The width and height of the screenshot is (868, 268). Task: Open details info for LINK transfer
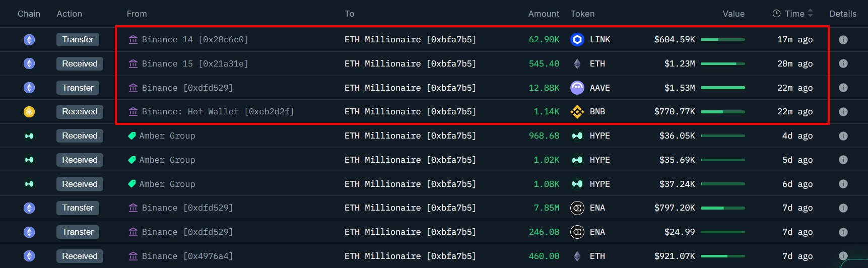(x=843, y=40)
